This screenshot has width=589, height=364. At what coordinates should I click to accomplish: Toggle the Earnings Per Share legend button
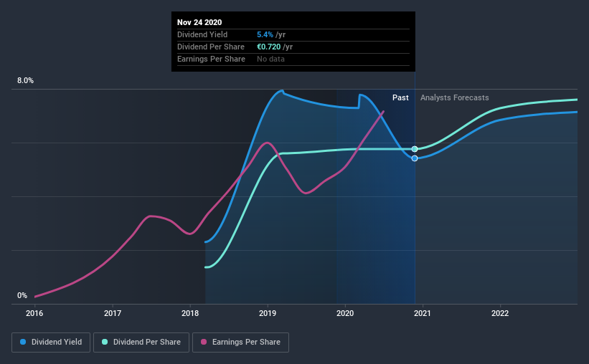(240, 343)
